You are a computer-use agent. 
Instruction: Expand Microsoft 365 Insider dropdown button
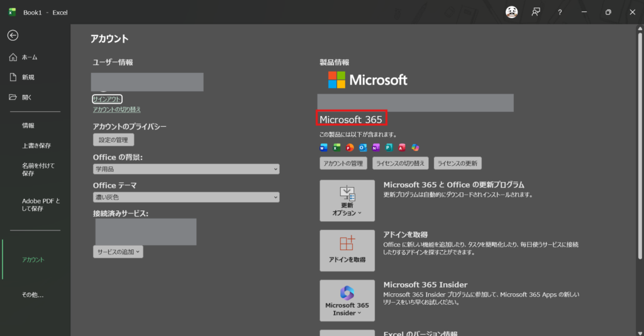(347, 300)
